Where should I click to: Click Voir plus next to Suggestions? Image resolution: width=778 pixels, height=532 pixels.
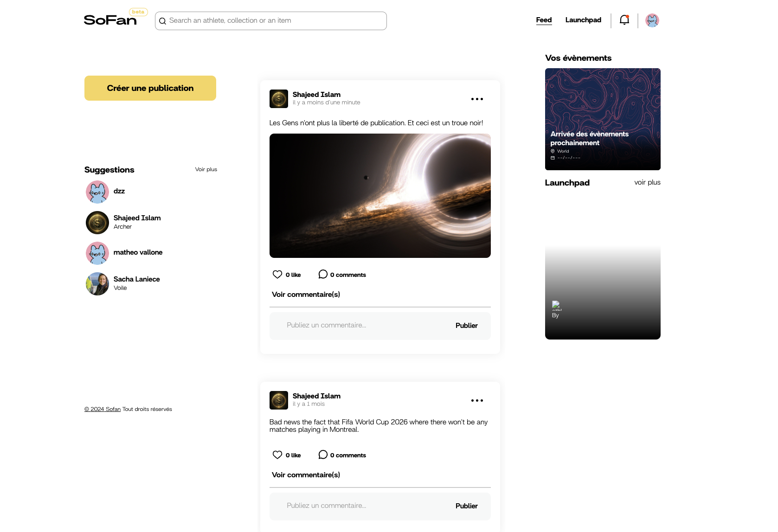pos(206,169)
